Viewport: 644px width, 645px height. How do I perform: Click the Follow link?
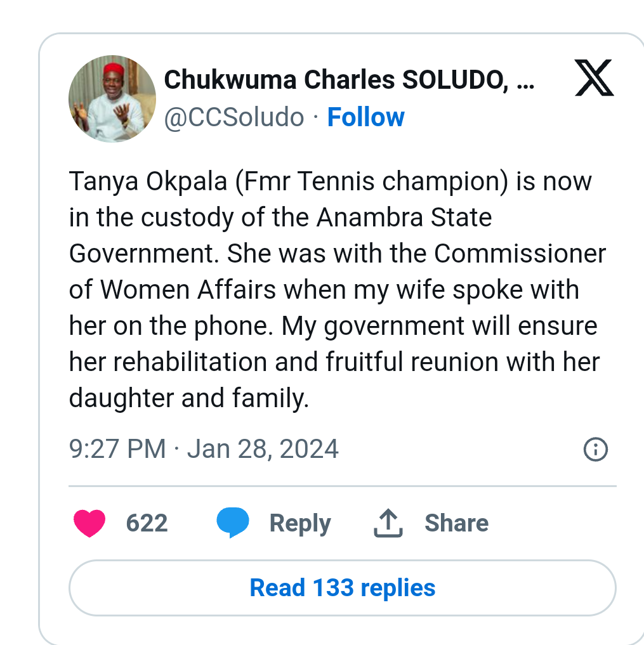tap(365, 117)
